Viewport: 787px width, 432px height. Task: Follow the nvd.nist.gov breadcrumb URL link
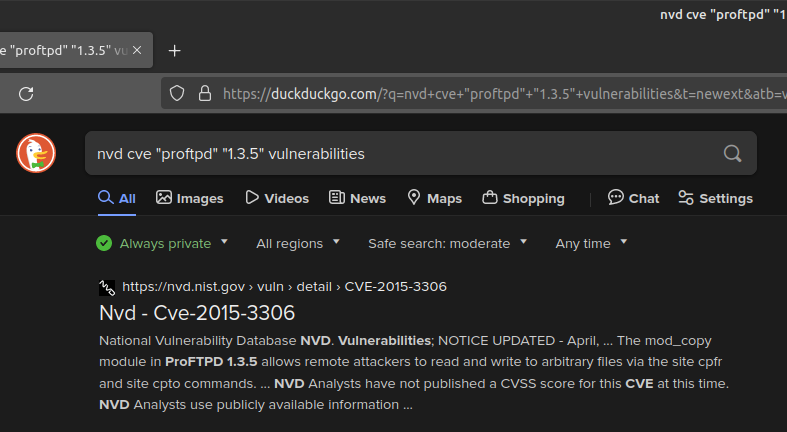click(284, 286)
